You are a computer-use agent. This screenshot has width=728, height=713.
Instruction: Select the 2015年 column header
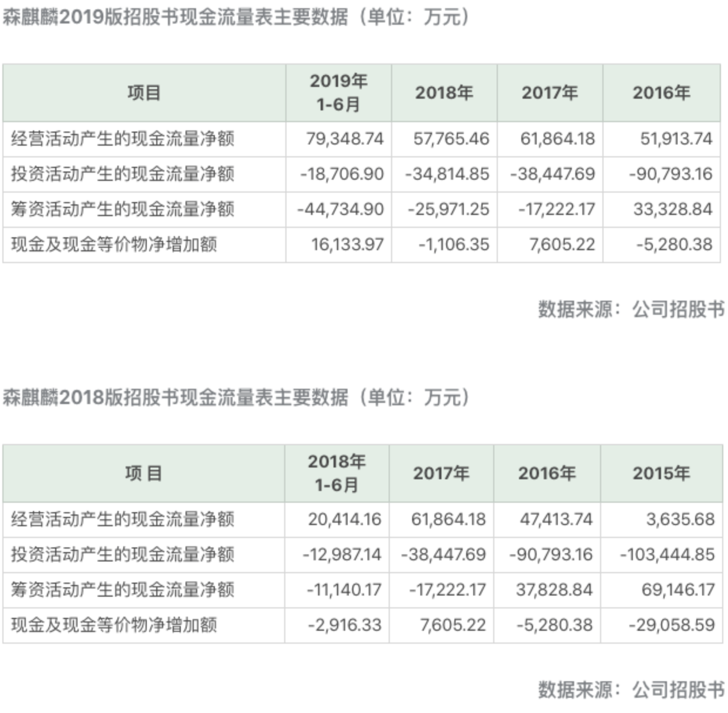(661, 473)
